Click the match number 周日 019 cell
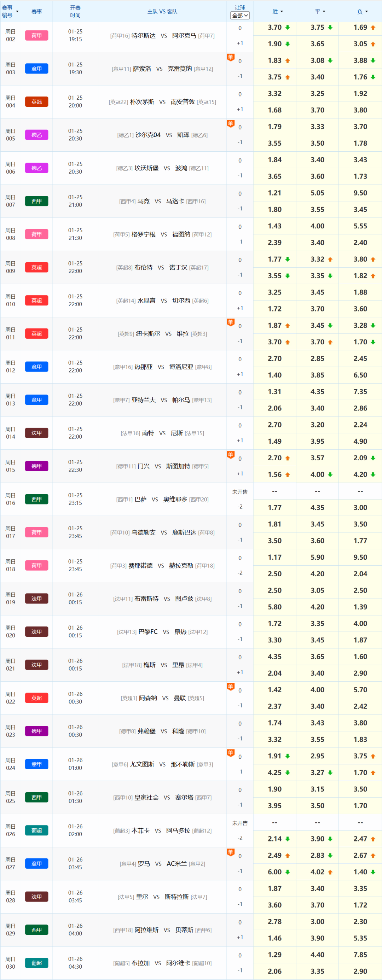Viewport: 382px width, 980px height. 11,599
